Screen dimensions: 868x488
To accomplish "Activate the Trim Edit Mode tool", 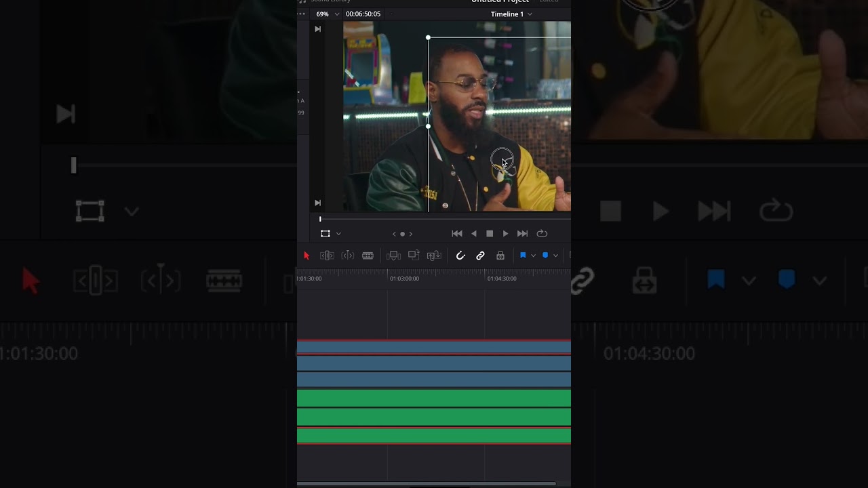I will click(x=327, y=256).
